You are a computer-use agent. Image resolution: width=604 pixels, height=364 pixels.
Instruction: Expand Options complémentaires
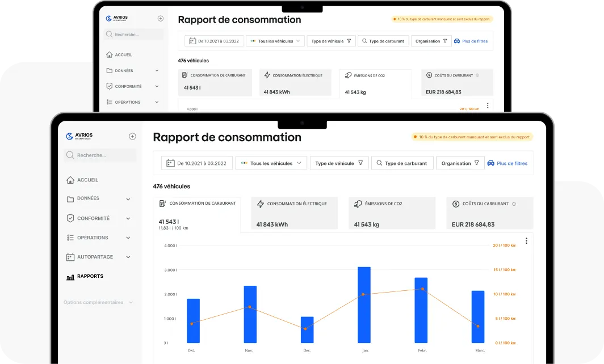[x=94, y=302]
